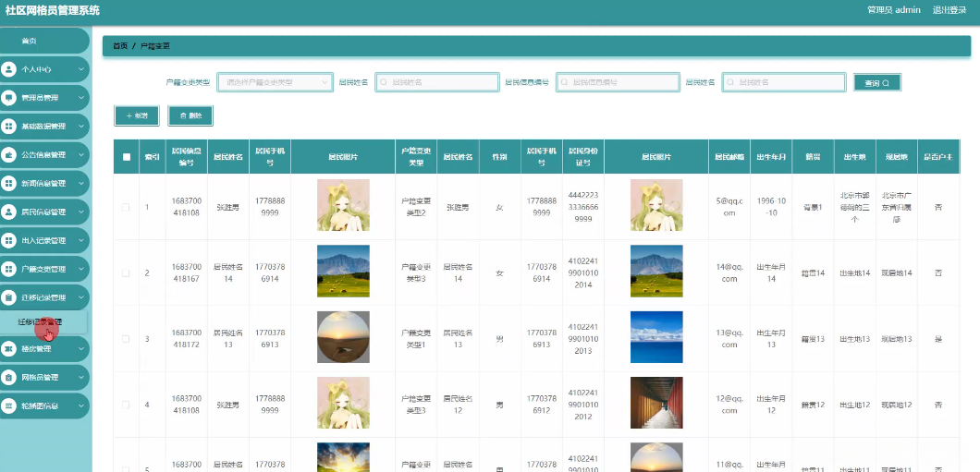The height and width of the screenshot is (472, 980).
Task: Check the checkbox for row index 1
Action: pyautogui.click(x=126, y=207)
